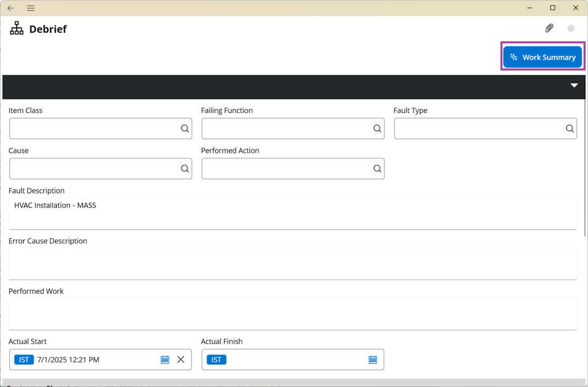Click the grey status circle indicator

click(x=571, y=28)
